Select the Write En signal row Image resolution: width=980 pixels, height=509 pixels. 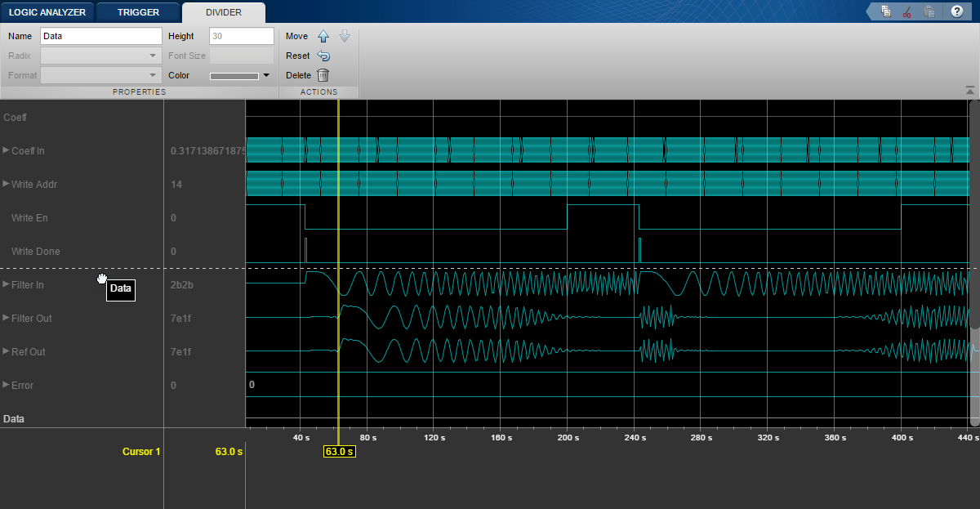(x=35, y=218)
